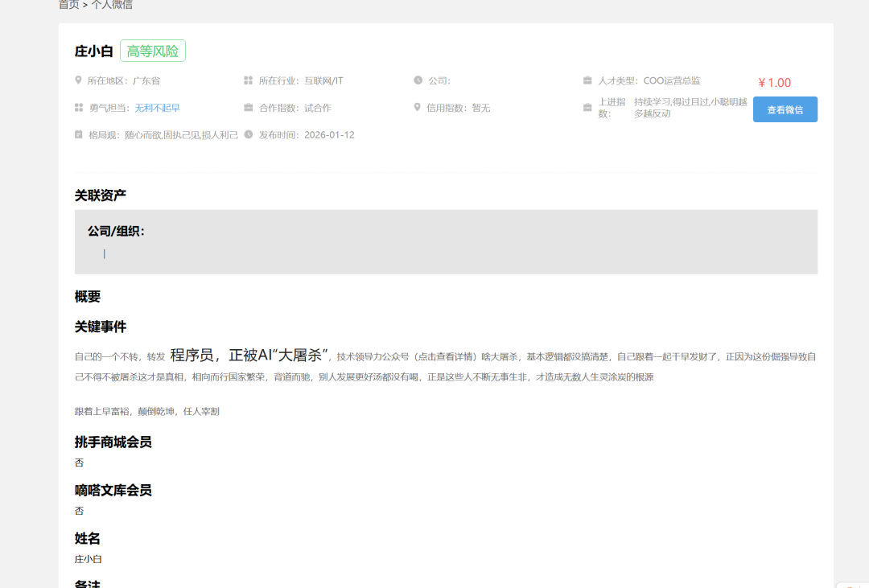Click the location pin beside 信用指数
869x588 pixels.
pyautogui.click(x=418, y=107)
